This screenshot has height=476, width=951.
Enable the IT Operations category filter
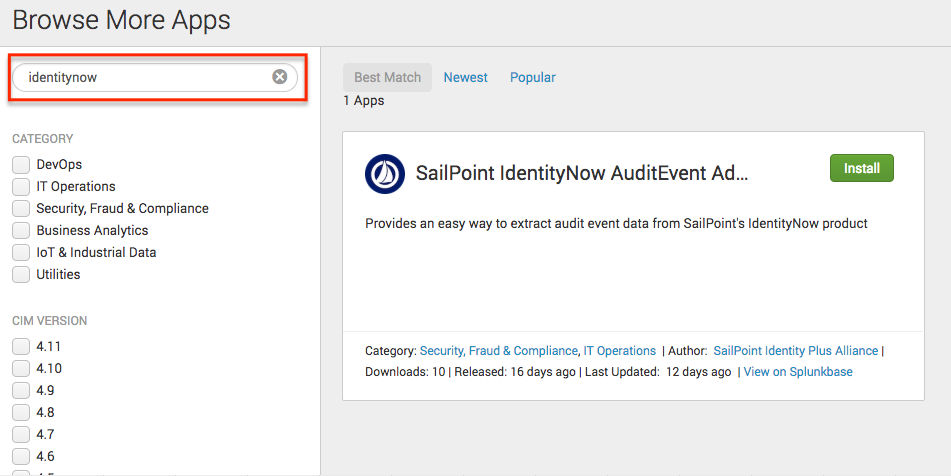point(21,186)
